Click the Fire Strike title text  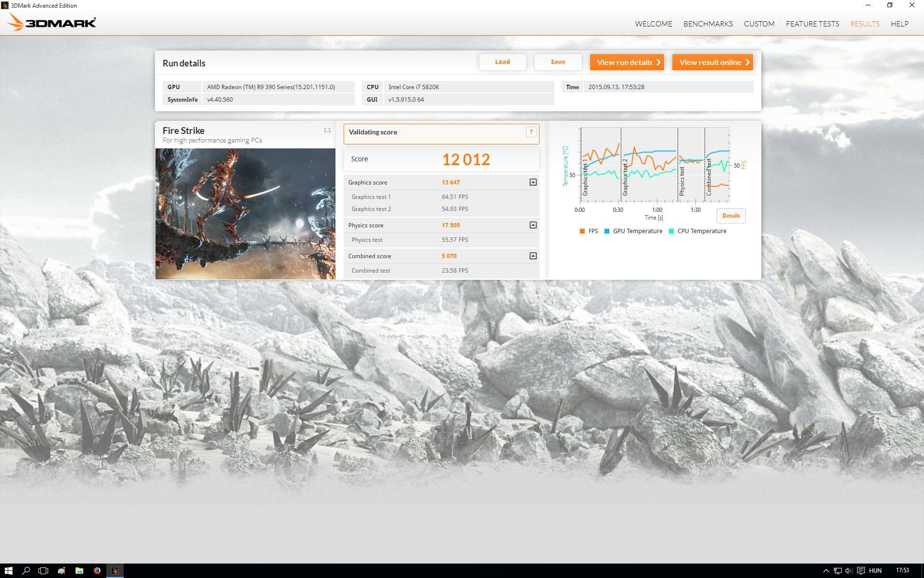[x=183, y=131]
